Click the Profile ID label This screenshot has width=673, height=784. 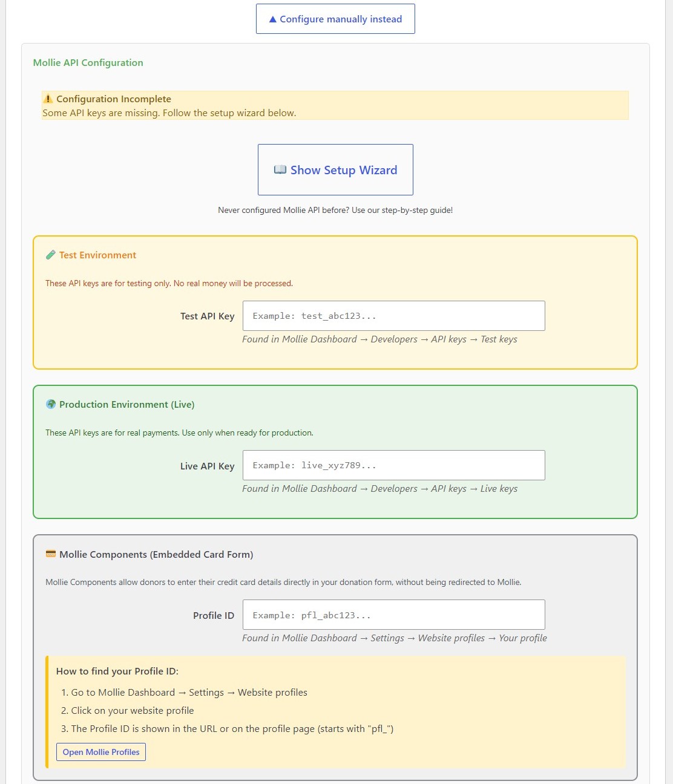point(214,615)
